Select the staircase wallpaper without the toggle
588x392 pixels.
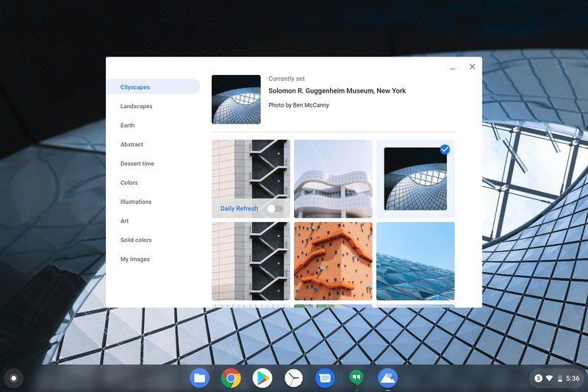(x=251, y=261)
